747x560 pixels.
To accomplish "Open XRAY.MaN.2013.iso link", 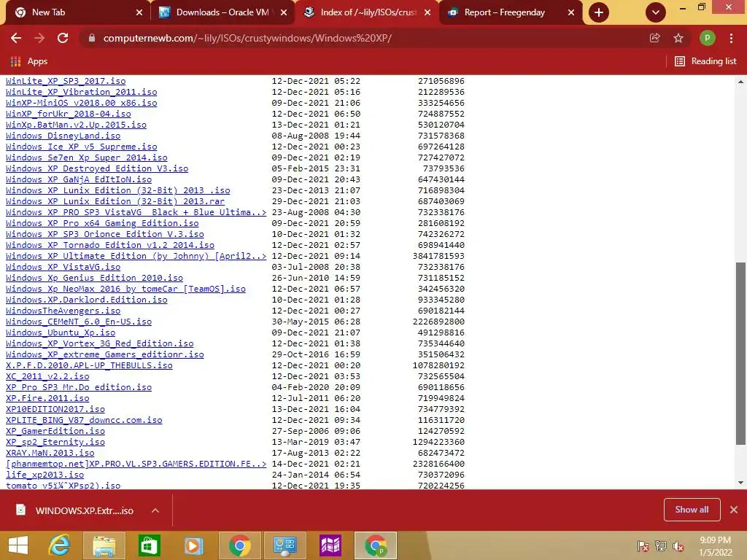I will point(50,453).
